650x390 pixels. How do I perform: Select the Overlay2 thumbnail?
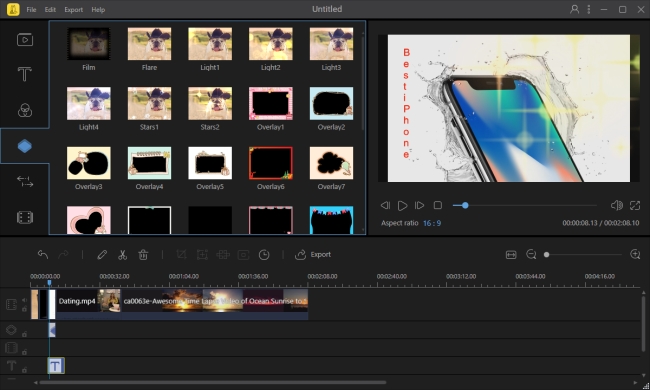[x=331, y=104]
